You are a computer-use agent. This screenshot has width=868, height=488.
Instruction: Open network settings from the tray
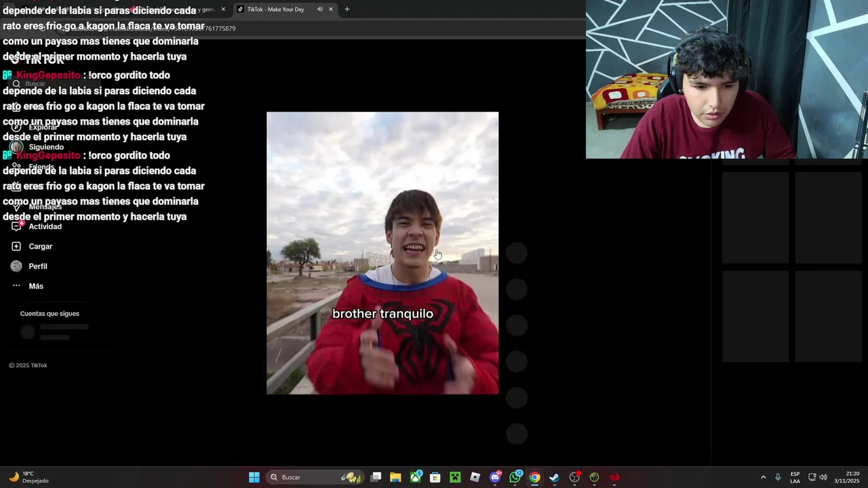click(x=812, y=477)
